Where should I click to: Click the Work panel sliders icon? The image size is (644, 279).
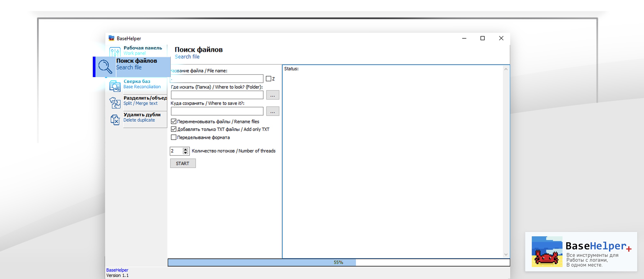(115, 52)
